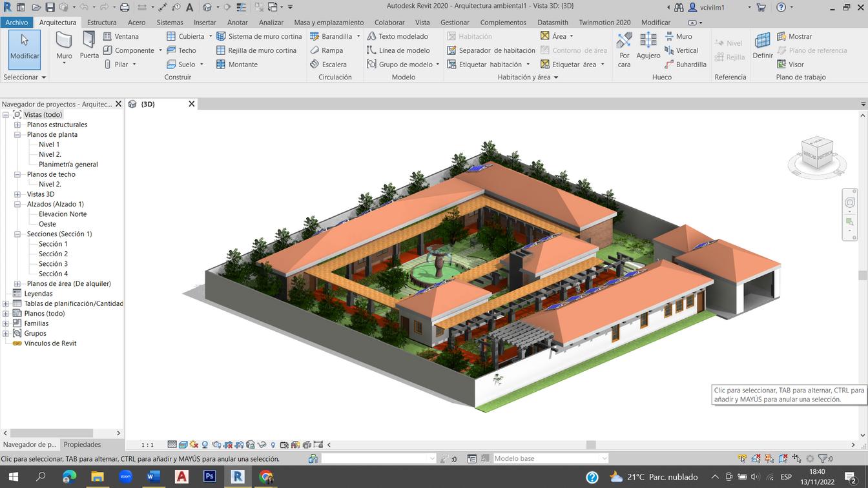Select the Rampa tool
The image size is (868, 488).
pos(326,50)
